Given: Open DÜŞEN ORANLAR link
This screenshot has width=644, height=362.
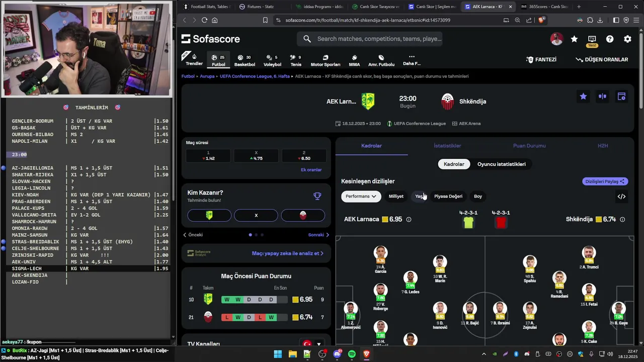Looking at the screenshot, I should pyautogui.click(x=602, y=59).
